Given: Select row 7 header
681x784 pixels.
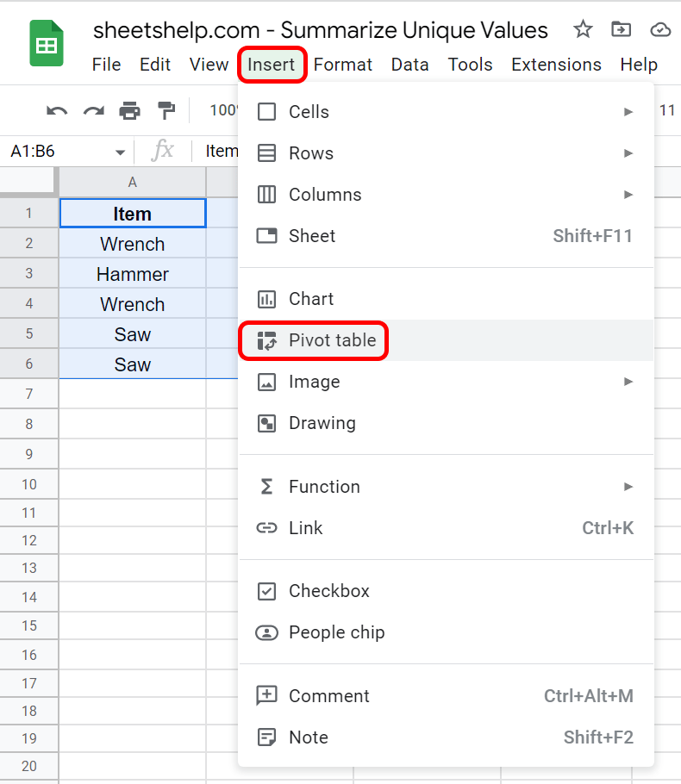Looking at the screenshot, I should [29, 394].
